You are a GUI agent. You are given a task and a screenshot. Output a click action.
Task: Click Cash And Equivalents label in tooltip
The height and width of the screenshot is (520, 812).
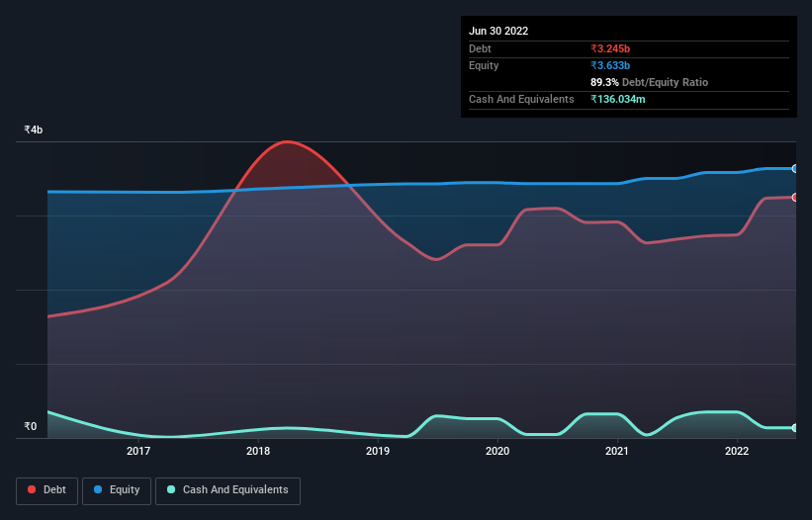[x=521, y=99]
